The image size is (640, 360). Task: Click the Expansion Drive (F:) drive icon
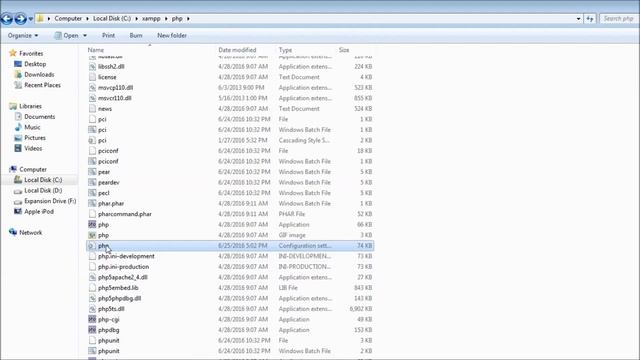click(x=18, y=201)
